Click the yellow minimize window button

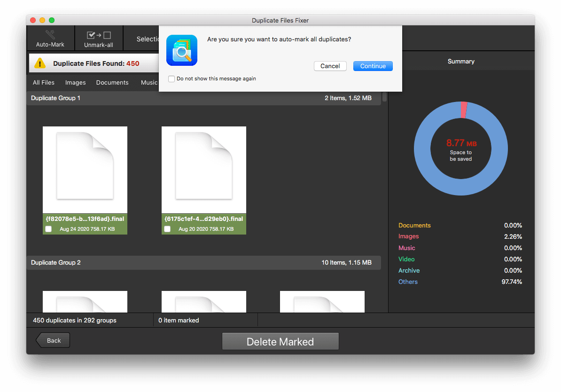pyautogui.click(x=42, y=20)
